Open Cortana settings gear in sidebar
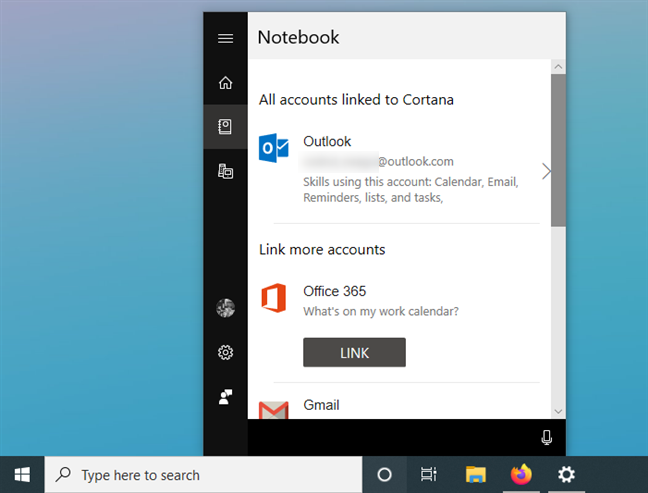The width and height of the screenshot is (648, 493). 225,352
